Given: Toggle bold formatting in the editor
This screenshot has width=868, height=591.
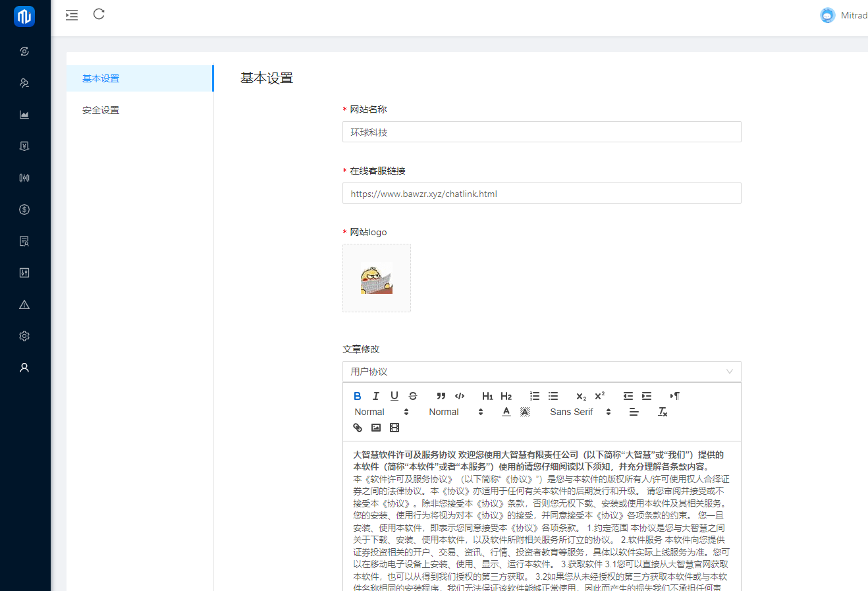Looking at the screenshot, I should click(357, 396).
